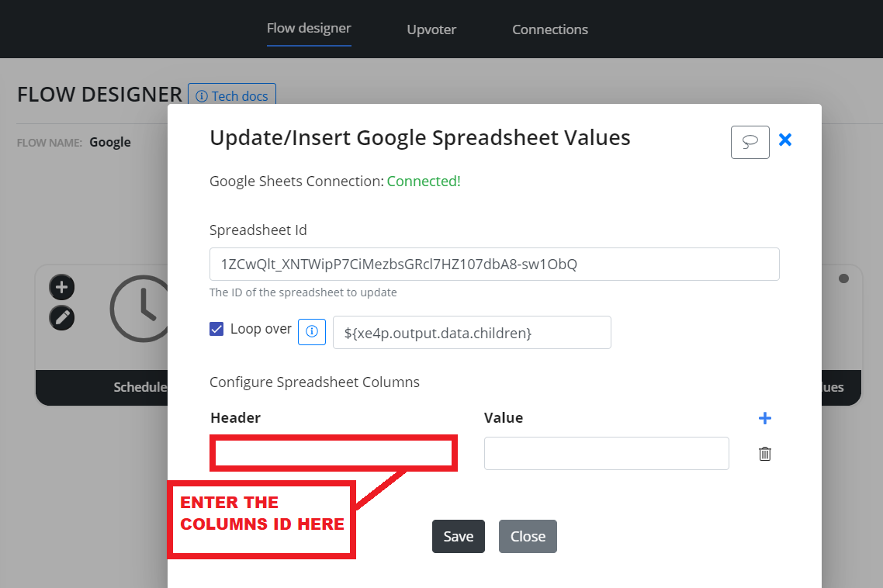
Task: Click the Connected! status text
Action: pyautogui.click(x=424, y=182)
